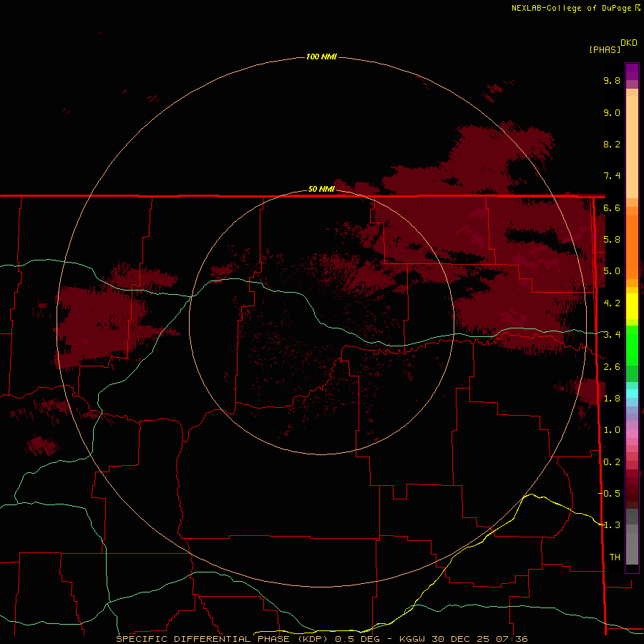
Task: Select the 4.2 scale value
Action: (612, 303)
